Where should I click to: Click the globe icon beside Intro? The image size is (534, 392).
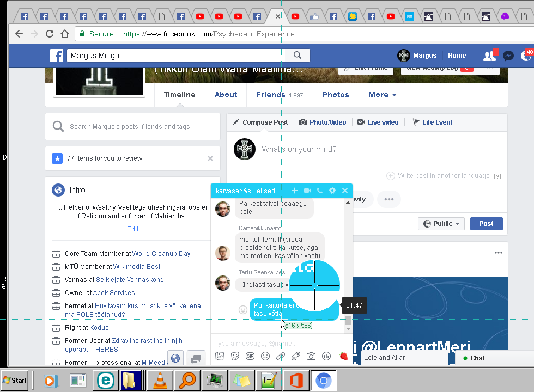pos(58,190)
